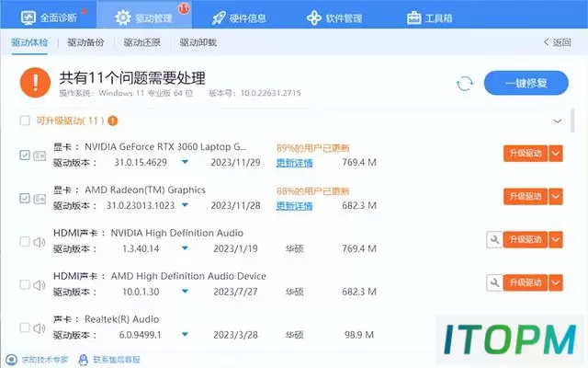Open the 全面诊断 tab
Image resolution: width=588 pixels, height=368 pixels.
coord(49,17)
